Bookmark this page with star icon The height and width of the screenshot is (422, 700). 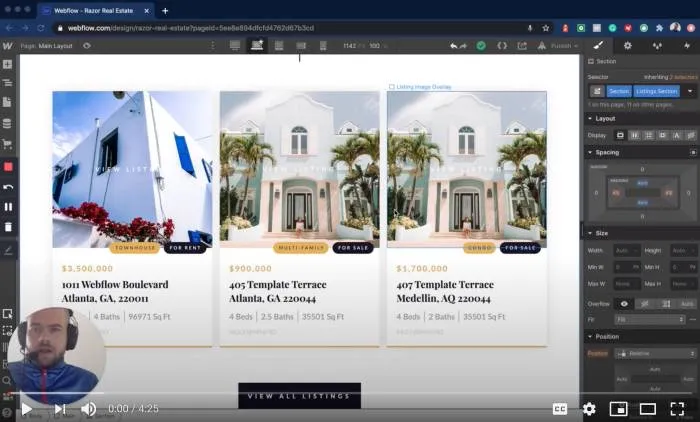coord(546,28)
